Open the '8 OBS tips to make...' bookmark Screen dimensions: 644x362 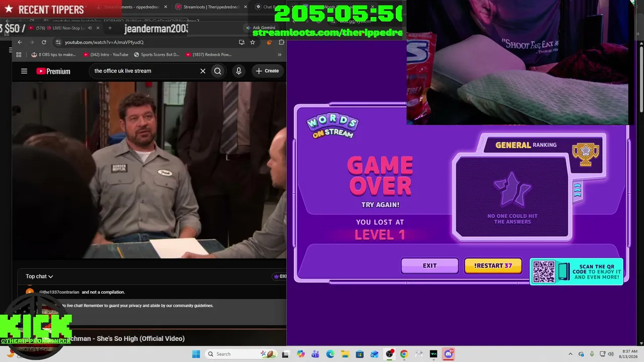53,54
